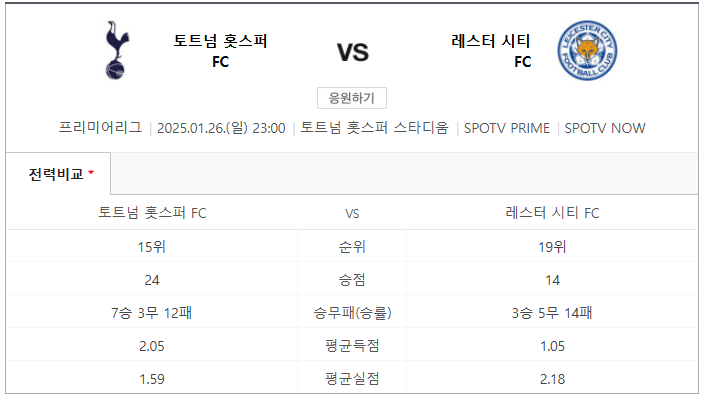Click the 토트넘 홋스퍼 FC header title
This screenshot has height=399, width=704.
(220, 50)
